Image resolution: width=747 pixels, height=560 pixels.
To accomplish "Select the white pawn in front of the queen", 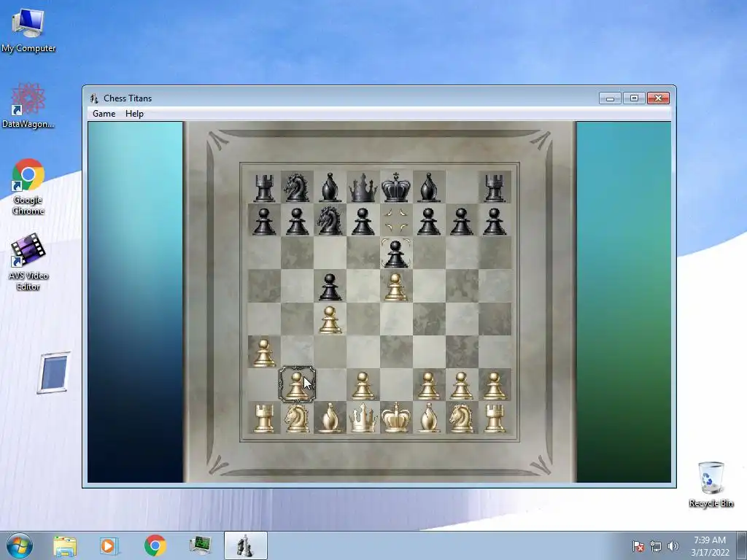I will click(x=363, y=386).
